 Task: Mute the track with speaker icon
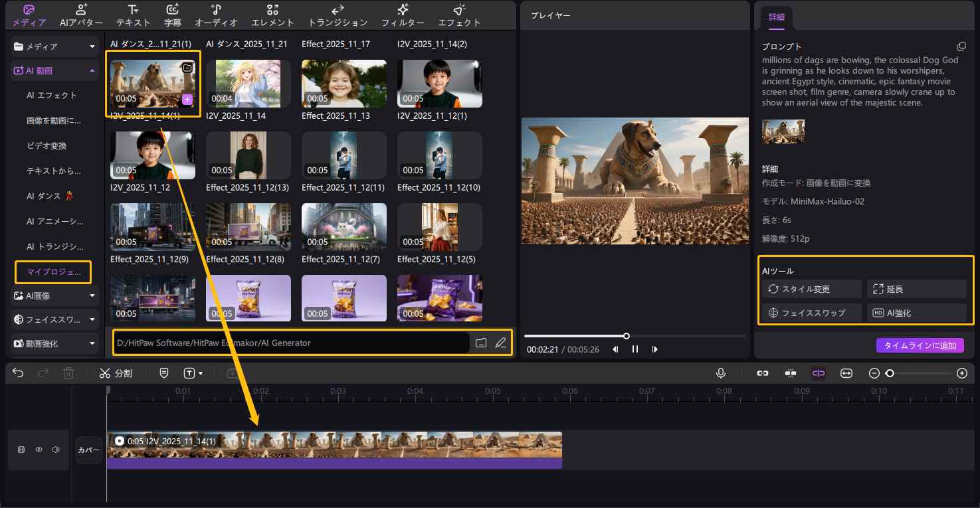[56, 450]
